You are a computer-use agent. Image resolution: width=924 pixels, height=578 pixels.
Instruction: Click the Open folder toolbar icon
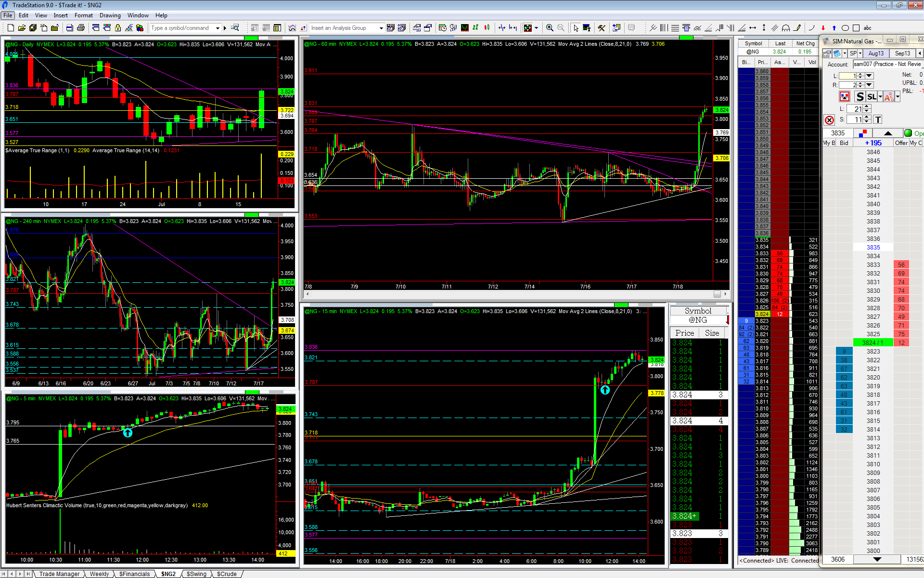22,28
